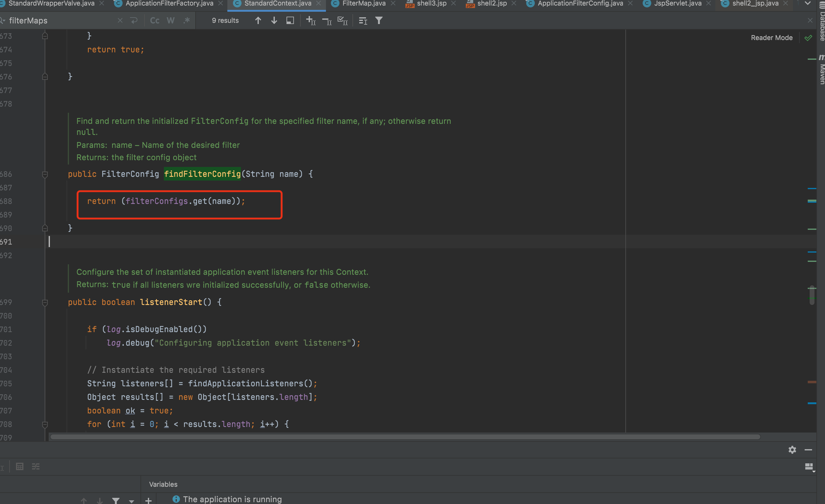Image resolution: width=825 pixels, height=504 pixels.
Task: Click filterConfigs in return statement
Action: coord(157,201)
